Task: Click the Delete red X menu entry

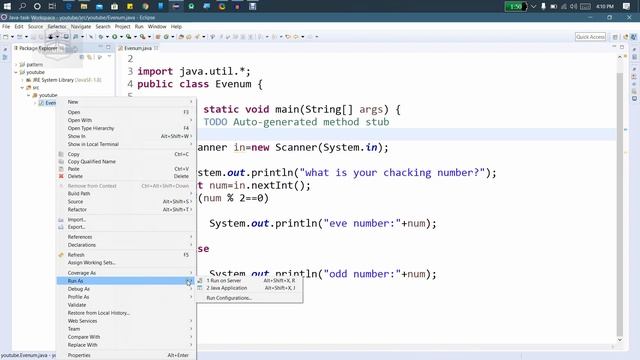Action: (x=61, y=176)
